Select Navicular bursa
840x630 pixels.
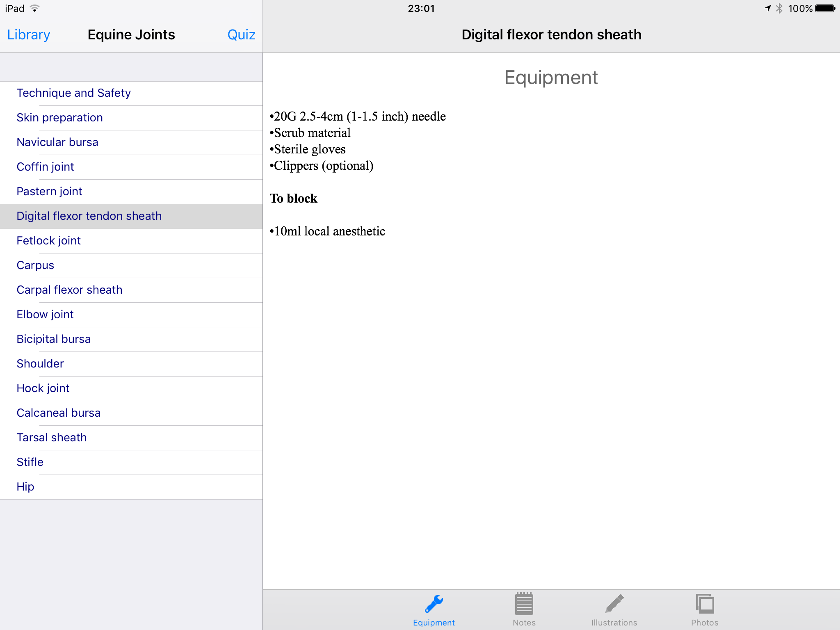131,142
